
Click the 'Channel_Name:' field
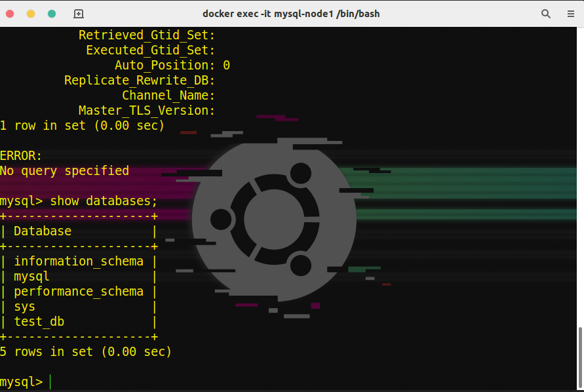click(168, 96)
